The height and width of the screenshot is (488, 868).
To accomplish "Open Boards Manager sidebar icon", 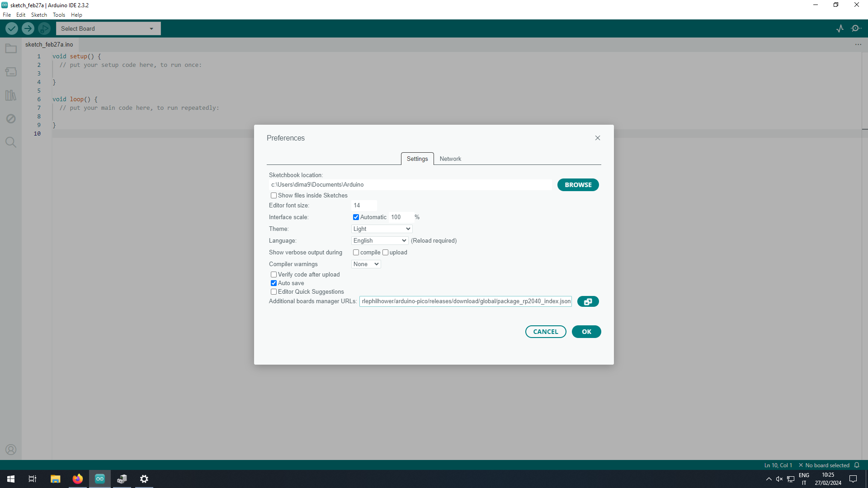I will pos(11,72).
